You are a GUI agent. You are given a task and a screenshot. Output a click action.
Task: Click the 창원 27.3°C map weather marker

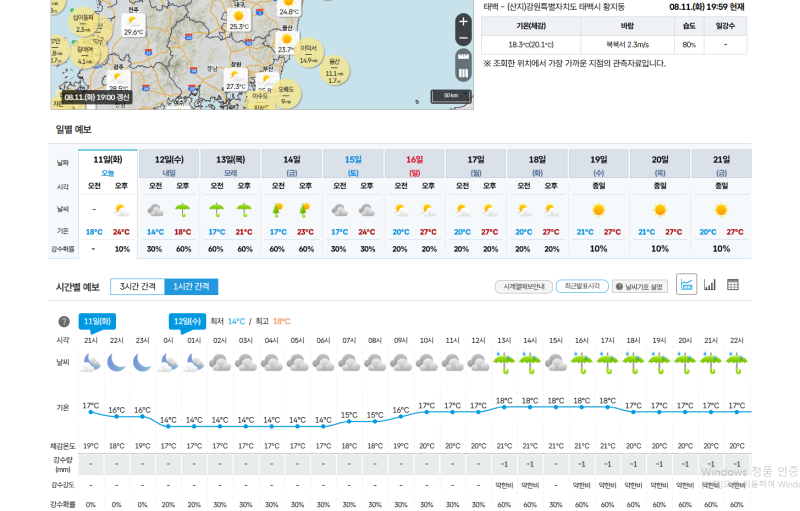(236, 81)
